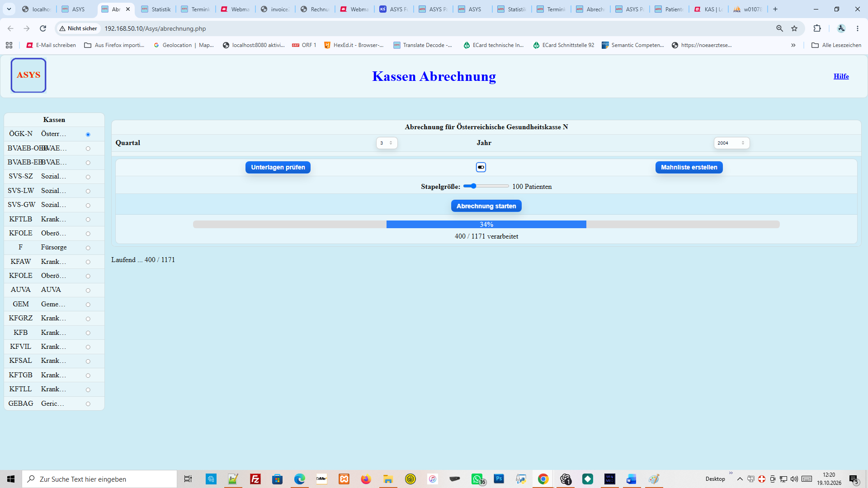Select the SVS-SZ radio button
The width and height of the screenshot is (868, 488).
tap(88, 177)
